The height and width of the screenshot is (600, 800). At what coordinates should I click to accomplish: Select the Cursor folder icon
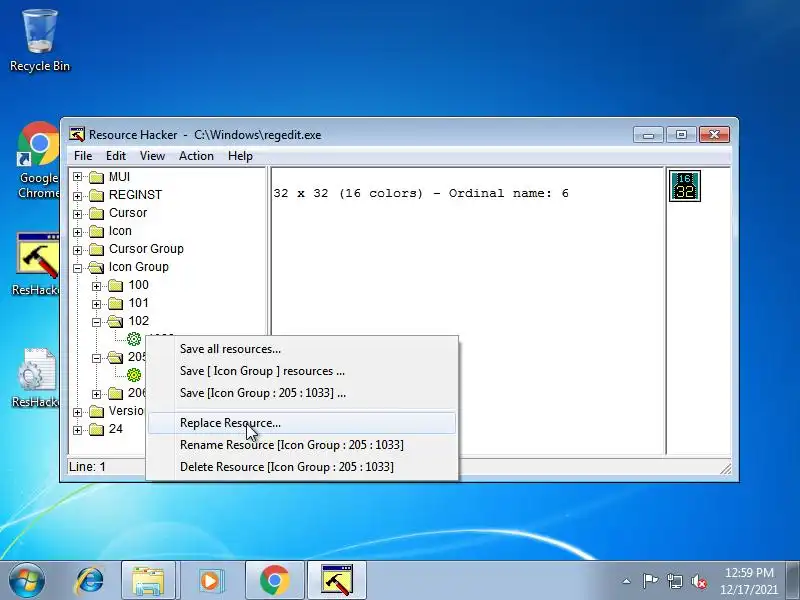click(96, 213)
